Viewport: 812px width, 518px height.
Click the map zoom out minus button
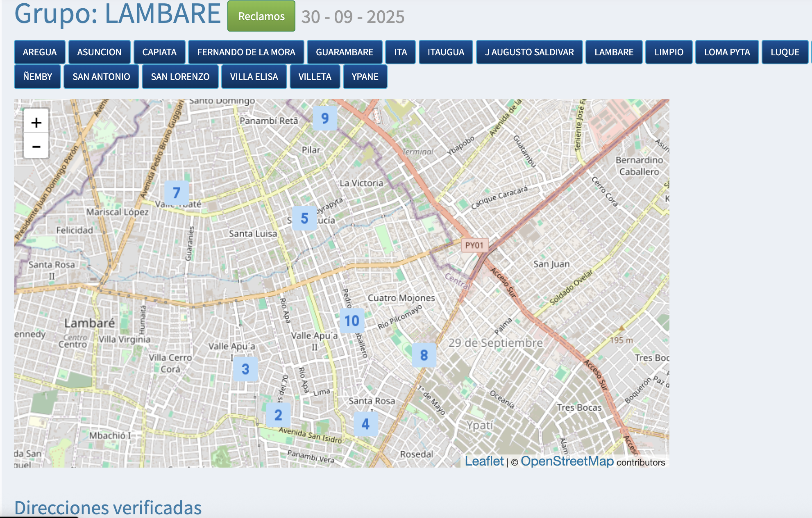point(36,146)
